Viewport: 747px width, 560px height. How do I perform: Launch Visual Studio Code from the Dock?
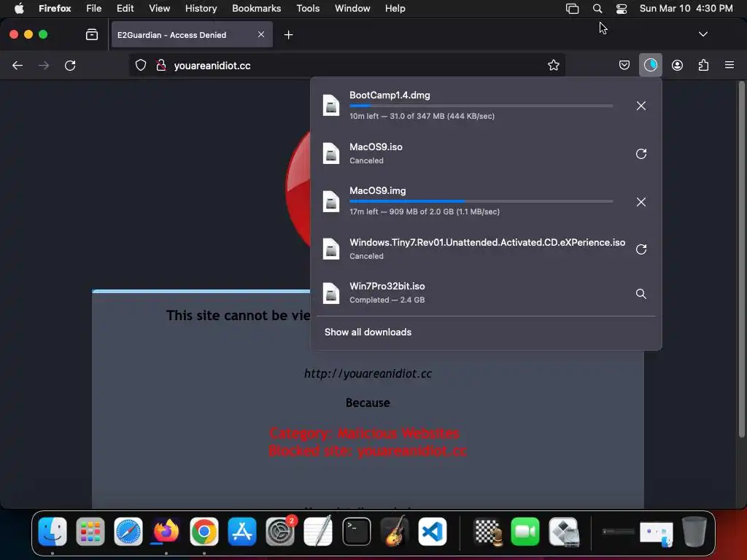point(432,532)
